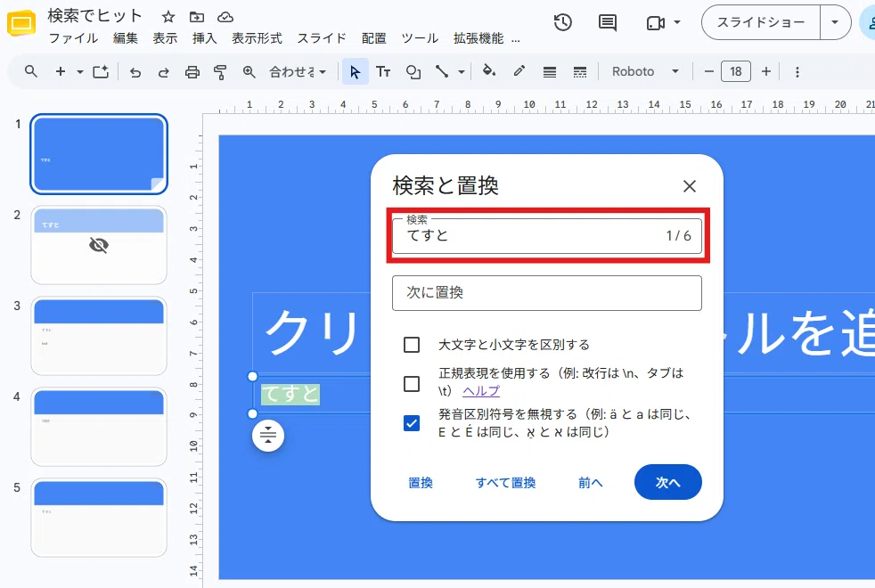Viewport: 875px width, 588px height.
Task: Toggle hidden-slide eye icon on slide 2
Action: [99, 245]
